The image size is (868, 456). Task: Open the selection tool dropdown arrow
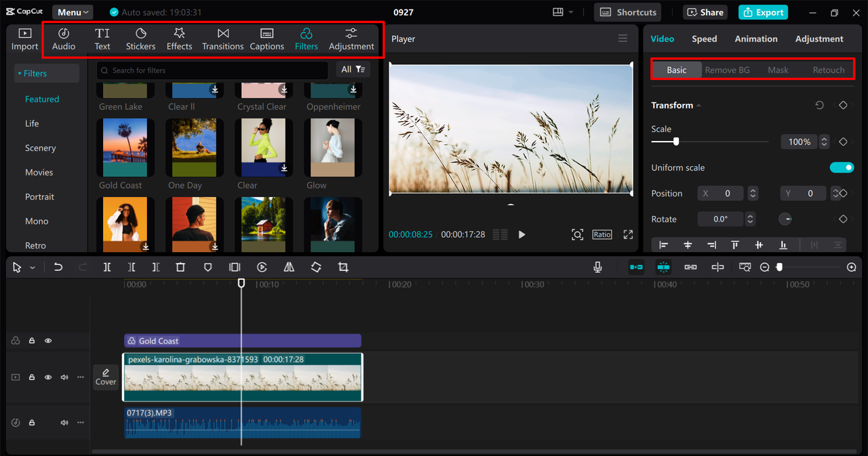(32, 268)
